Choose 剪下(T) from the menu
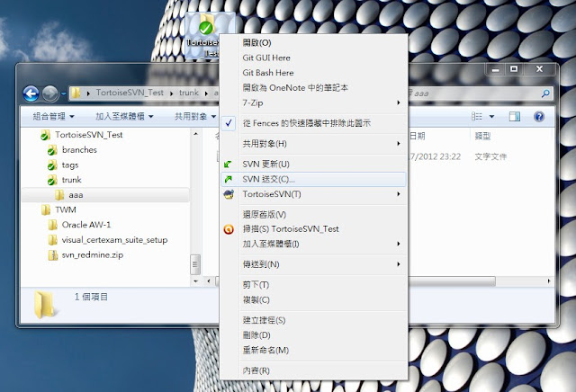Image resolution: width=576 pixels, height=392 pixels. click(314, 285)
